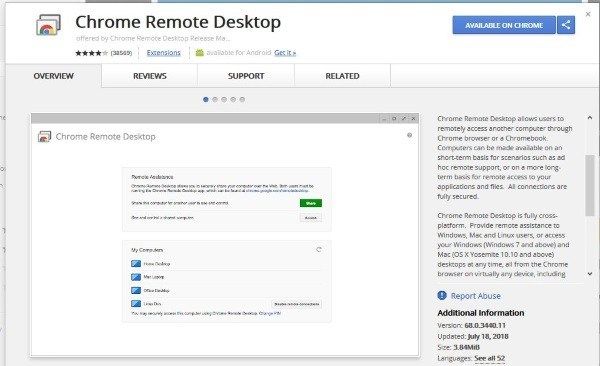Click the gear icon in preview window
The height and width of the screenshot is (366, 600).
pos(409,135)
